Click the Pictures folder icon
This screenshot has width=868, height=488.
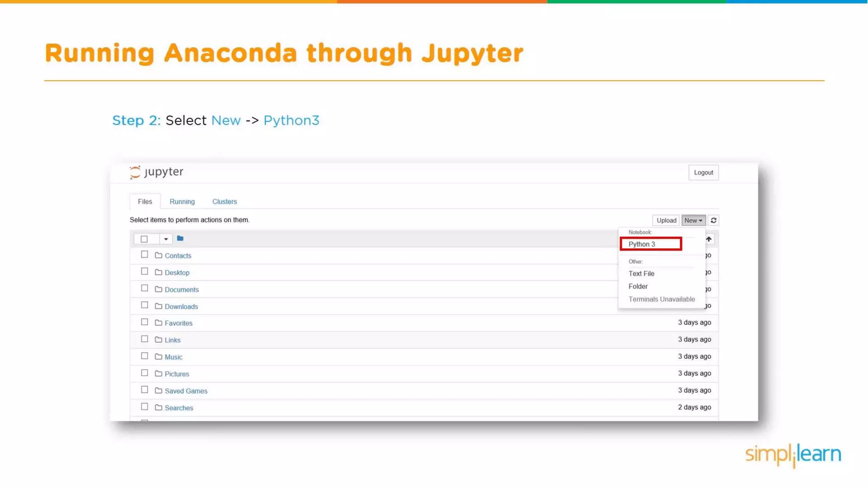click(x=159, y=374)
